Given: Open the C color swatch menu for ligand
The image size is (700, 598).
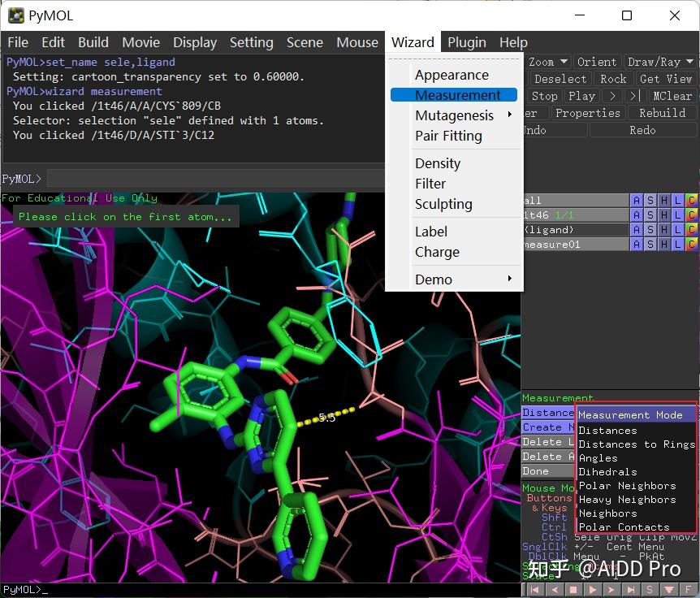Looking at the screenshot, I should [691, 230].
